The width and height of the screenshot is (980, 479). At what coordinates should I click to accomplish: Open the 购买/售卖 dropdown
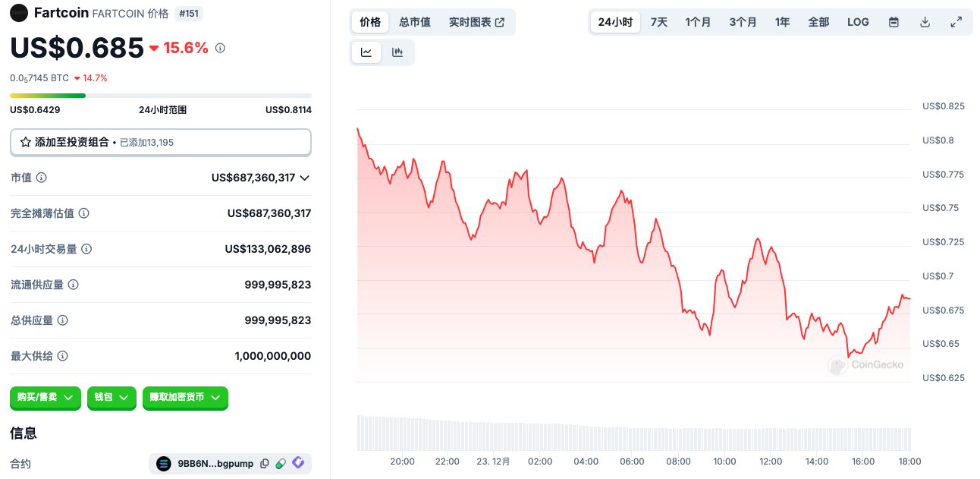[x=46, y=397]
